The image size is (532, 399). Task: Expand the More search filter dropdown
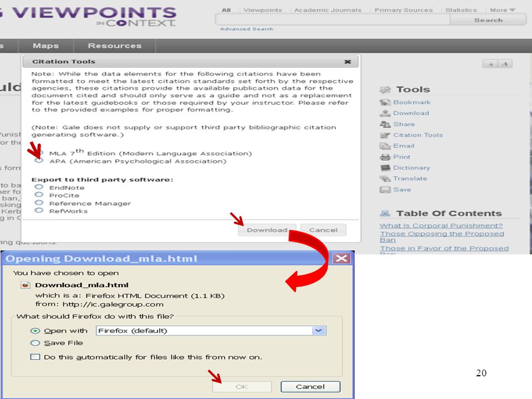point(502,10)
